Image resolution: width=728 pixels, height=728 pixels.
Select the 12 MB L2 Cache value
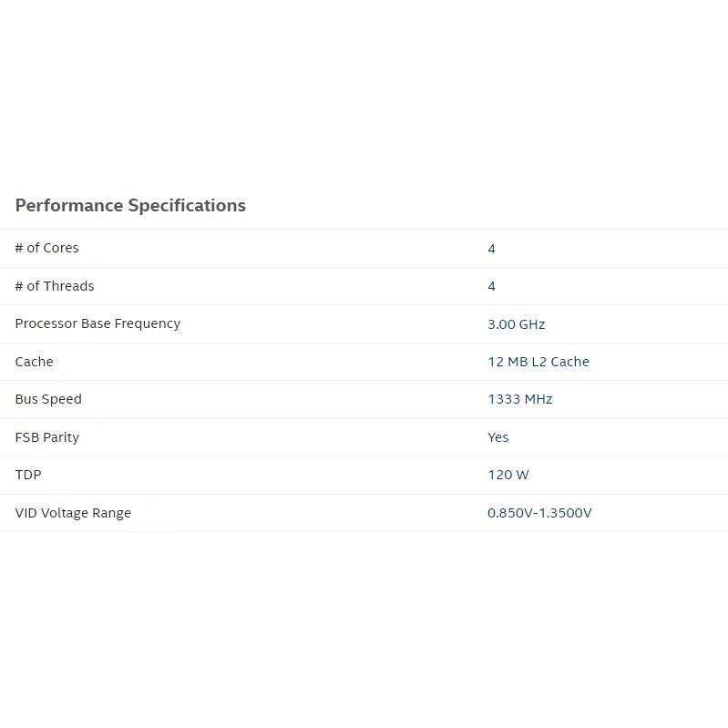(538, 362)
